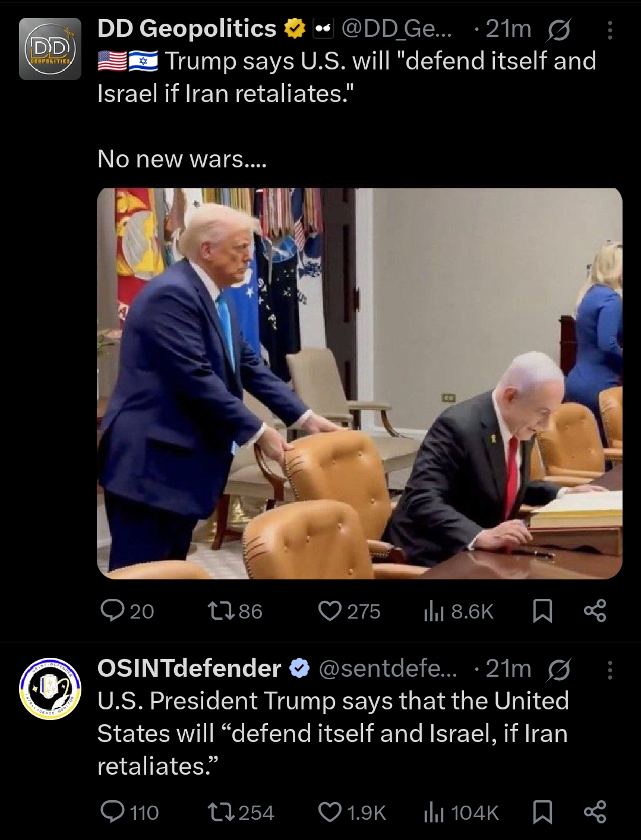The height and width of the screenshot is (840, 641).
Task: View analytics showing 8.6K views
Action: (x=458, y=611)
